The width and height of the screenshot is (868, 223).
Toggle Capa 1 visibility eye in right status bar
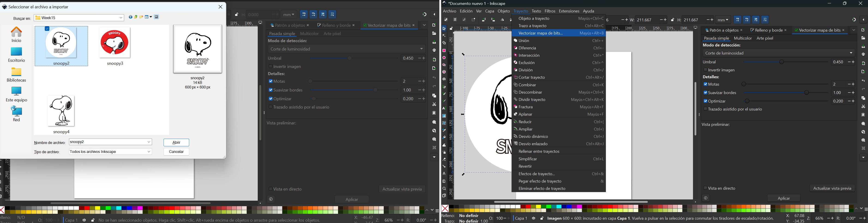[x=534, y=218]
